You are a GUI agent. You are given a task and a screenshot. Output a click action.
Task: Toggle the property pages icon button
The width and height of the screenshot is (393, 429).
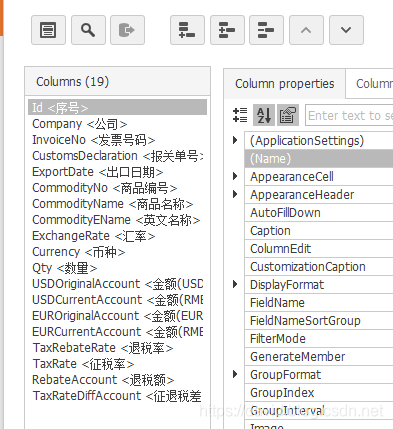(x=288, y=115)
